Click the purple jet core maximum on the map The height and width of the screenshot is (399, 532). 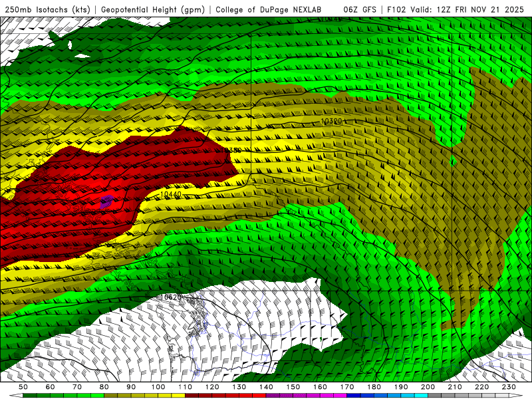pyautogui.click(x=107, y=201)
